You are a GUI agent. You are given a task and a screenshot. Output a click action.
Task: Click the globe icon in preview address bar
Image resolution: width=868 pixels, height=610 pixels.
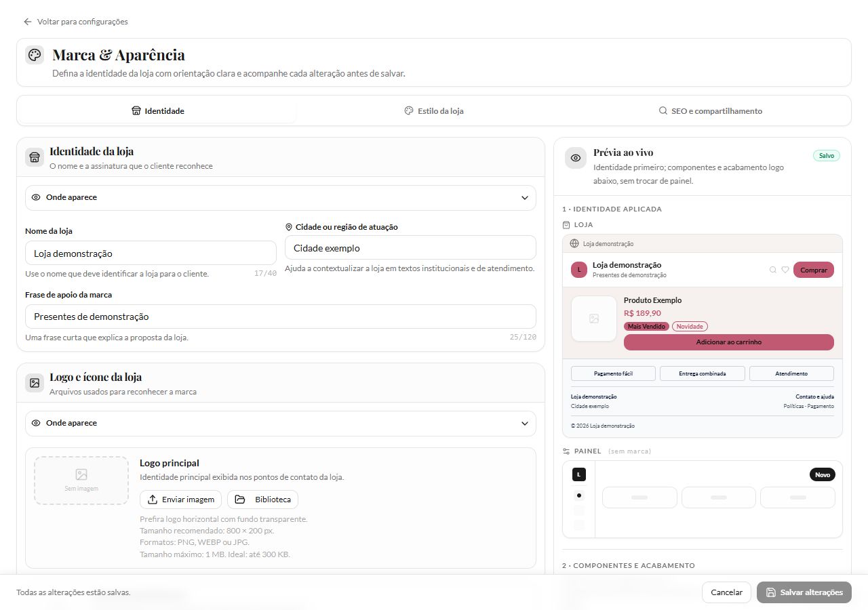(575, 243)
